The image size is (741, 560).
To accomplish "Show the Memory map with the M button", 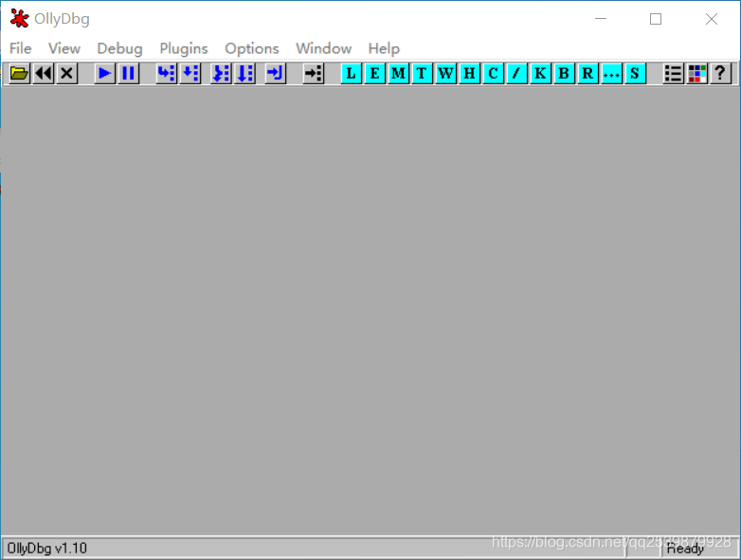I will point(398,73).
